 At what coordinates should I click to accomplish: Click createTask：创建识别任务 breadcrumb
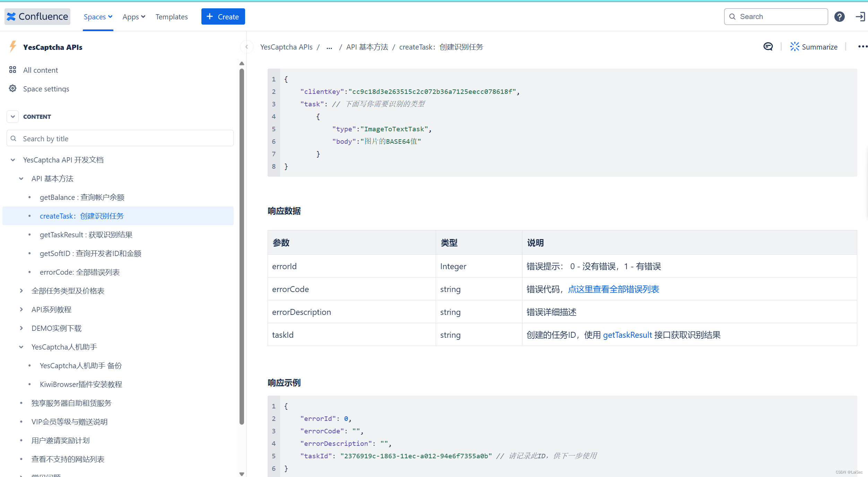pos(441,47)
